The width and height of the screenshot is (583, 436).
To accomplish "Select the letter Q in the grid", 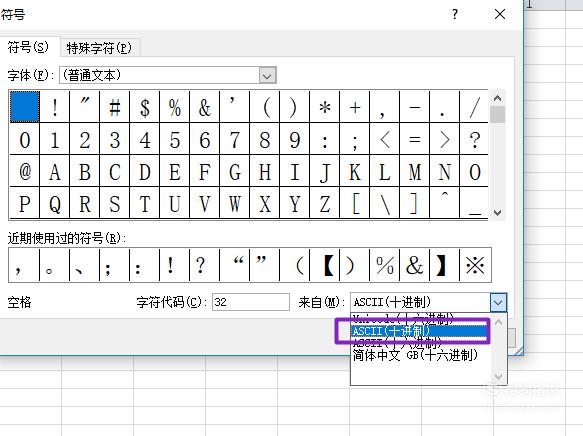I will (x=55, y=203).
